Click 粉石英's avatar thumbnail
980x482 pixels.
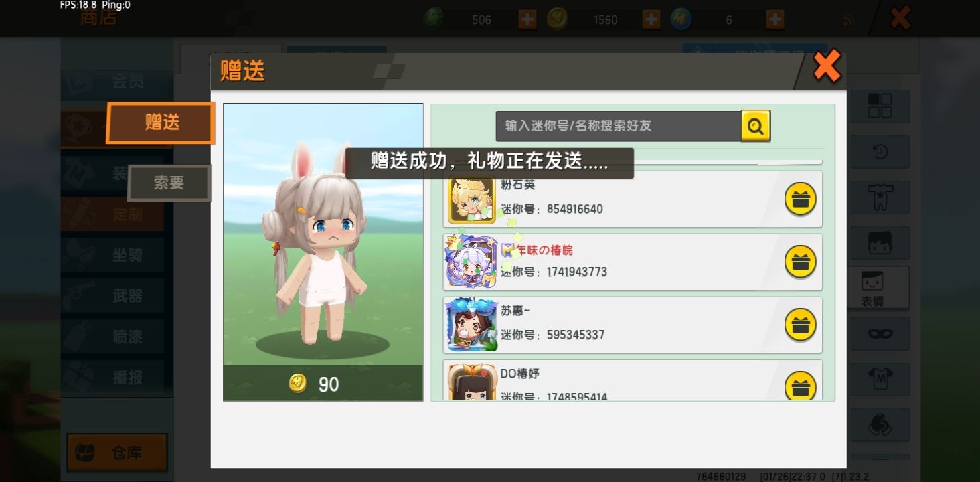pyautogui.click(x=472, y=199)
